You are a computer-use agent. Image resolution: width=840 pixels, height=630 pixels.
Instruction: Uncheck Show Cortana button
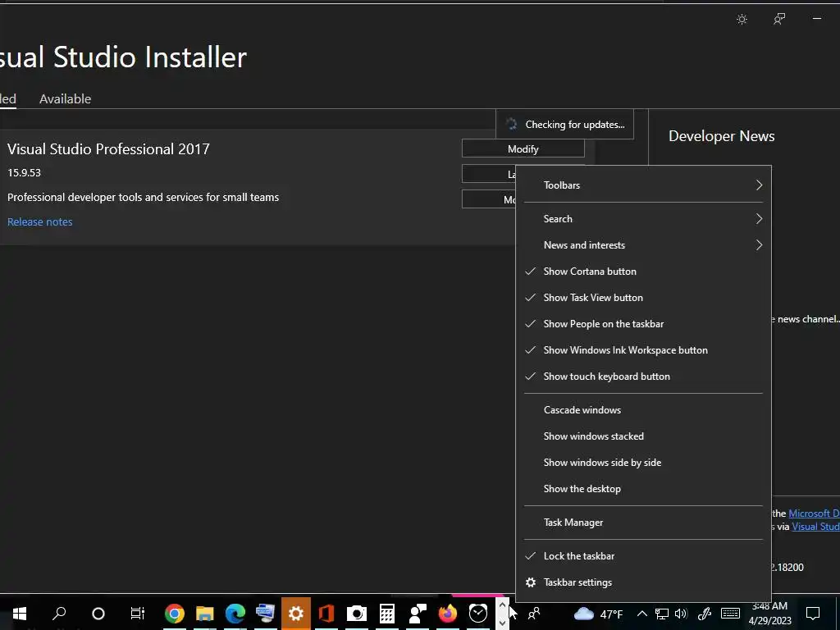643,271
